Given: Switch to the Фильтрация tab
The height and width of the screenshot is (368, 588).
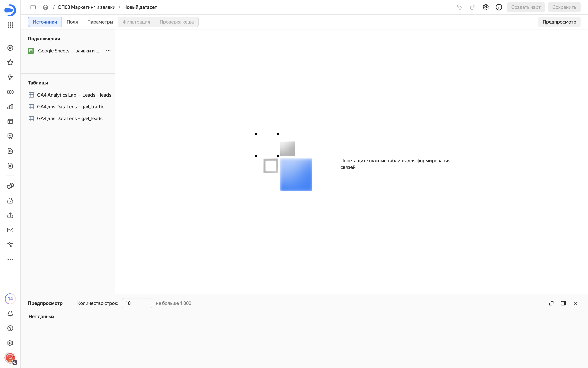Looking at the screenshot, I should tap(136, 22).
